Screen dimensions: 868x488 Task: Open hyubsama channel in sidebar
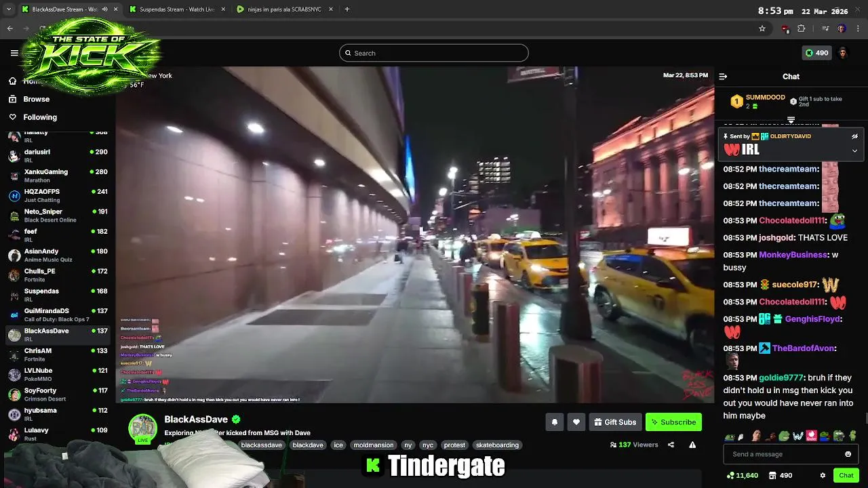[58, 414]
